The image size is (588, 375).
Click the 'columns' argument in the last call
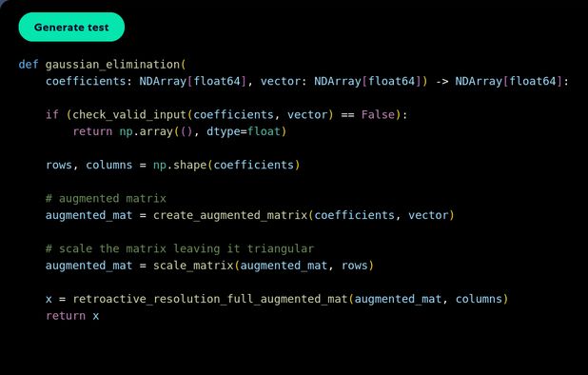pos(479,299)
